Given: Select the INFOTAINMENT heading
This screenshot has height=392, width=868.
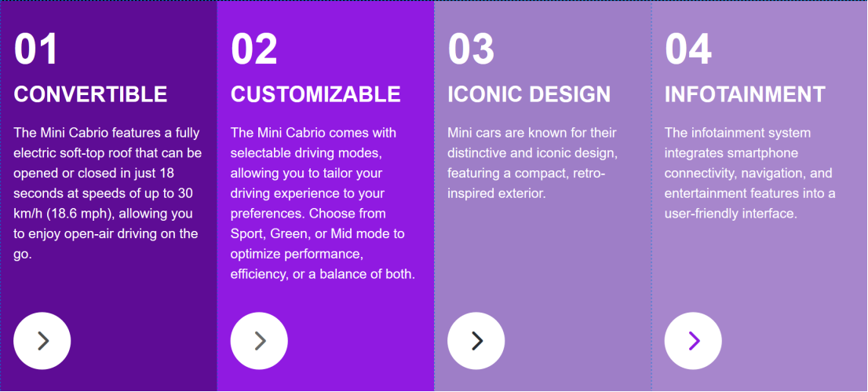Looking at the screenshot, I should 745,94.
